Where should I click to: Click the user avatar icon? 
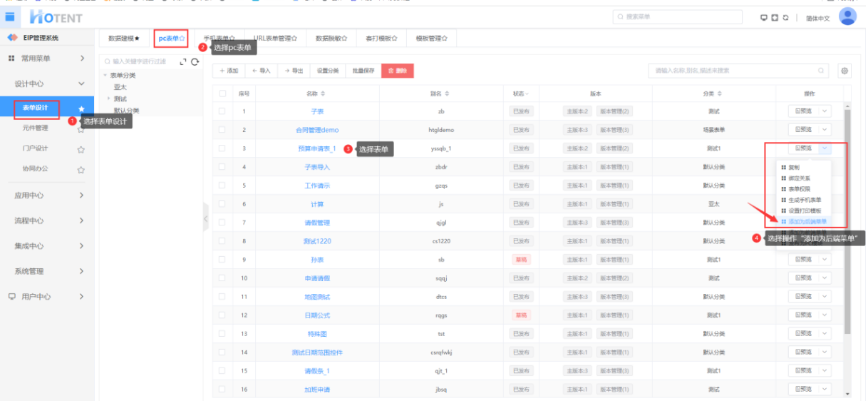coord(847,17)
